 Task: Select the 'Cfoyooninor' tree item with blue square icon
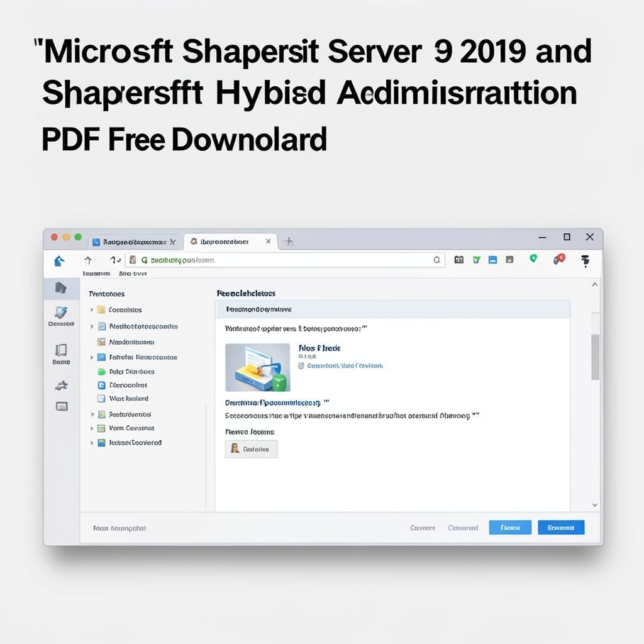[x=123, y=386]
